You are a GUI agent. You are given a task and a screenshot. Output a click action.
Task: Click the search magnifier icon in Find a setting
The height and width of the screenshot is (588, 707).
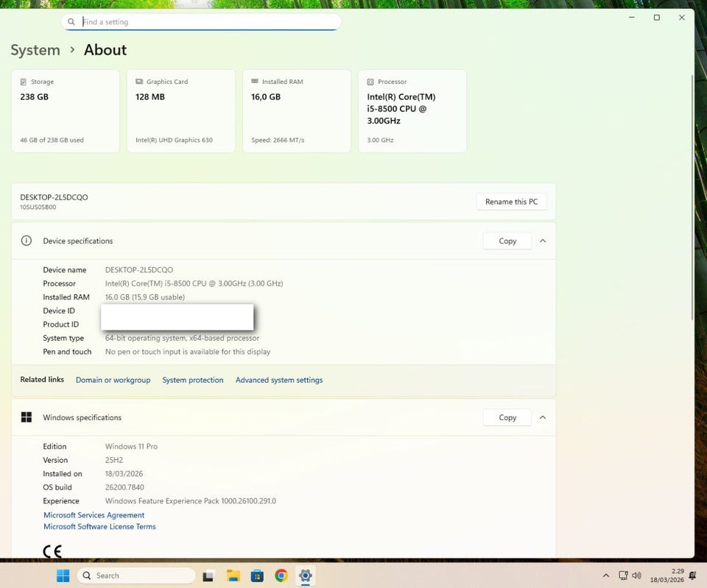coord(71,21)
